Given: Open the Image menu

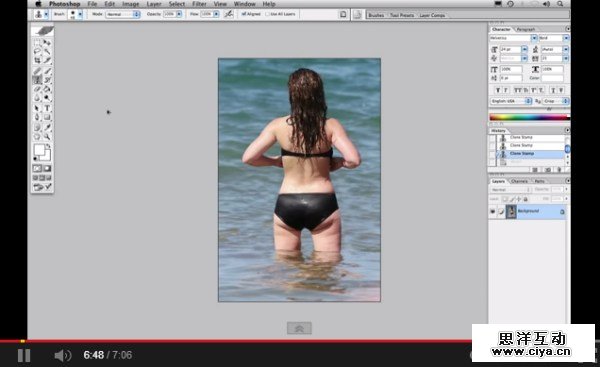Looking at the screenshot, I should [x=130, y=4].
